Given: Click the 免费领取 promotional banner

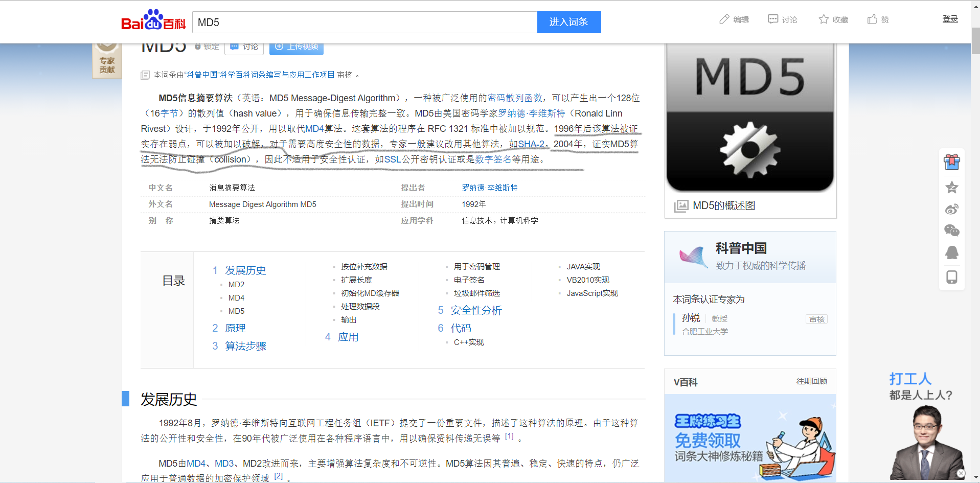Looking at the screenshot, I should pyautogui.click(x=750, y=439).
